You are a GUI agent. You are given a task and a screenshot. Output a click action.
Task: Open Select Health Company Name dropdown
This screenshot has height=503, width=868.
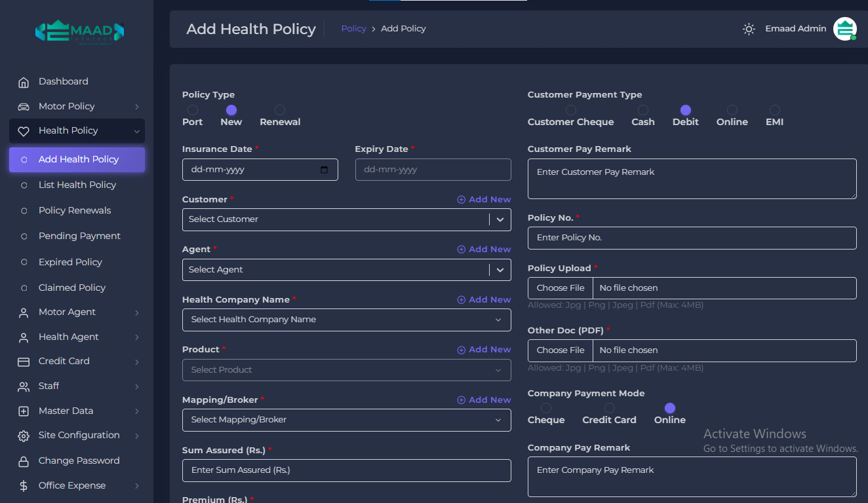point(346,320)
